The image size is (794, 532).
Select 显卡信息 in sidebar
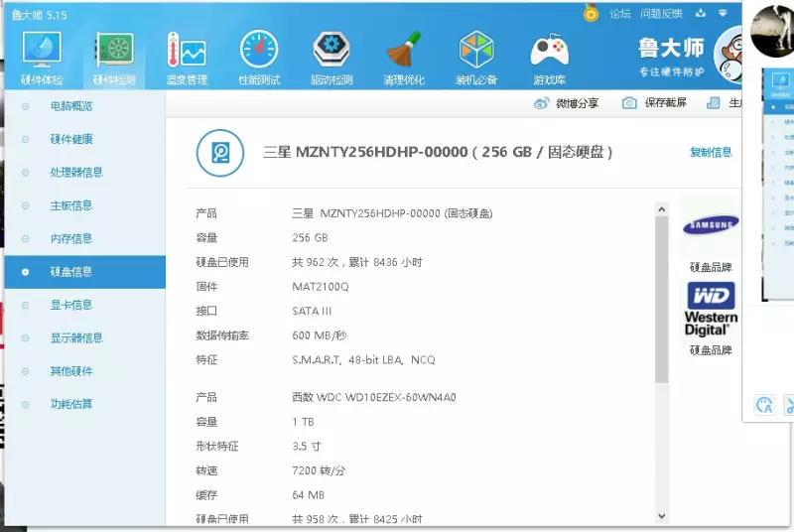(71, 306)
